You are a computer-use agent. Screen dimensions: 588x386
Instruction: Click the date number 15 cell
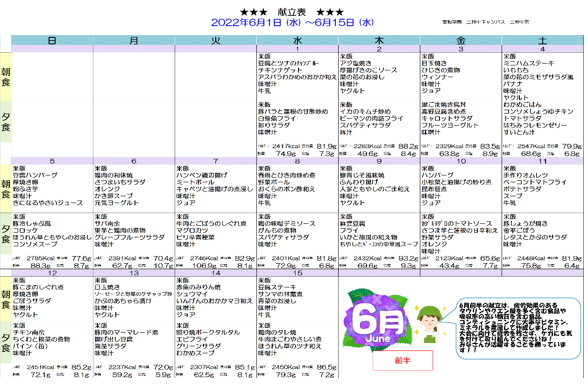coord(298,273)
